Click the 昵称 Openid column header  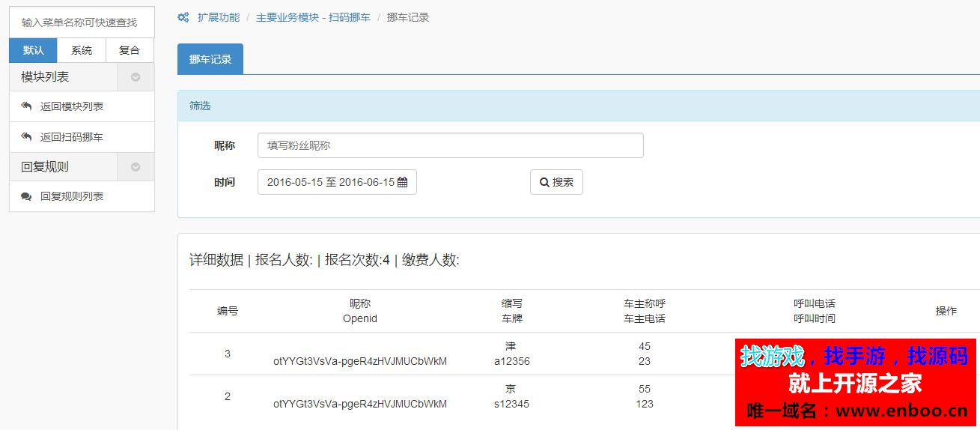coord(360,311)
